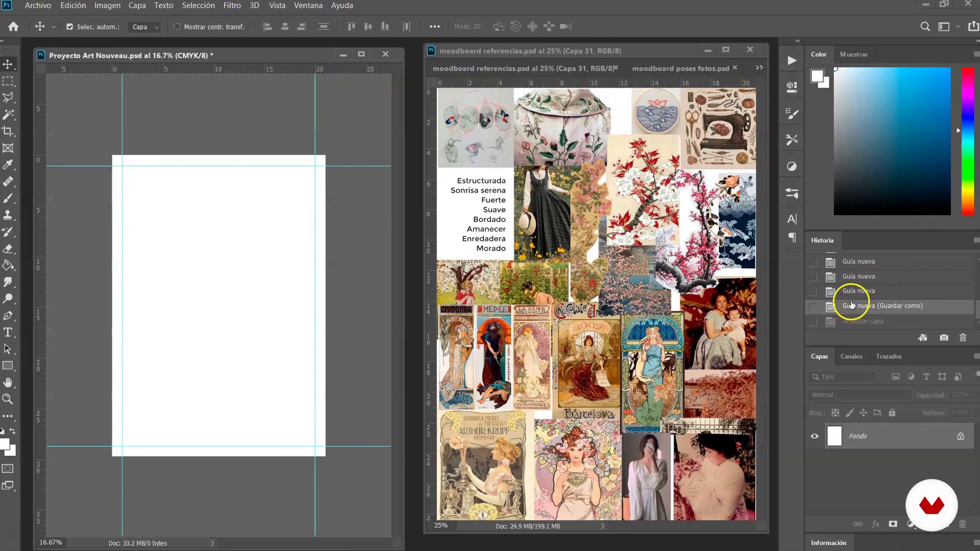Open the Edit Toolbar three-dots menu
The width and height of the screenshot is (980, 551).
click(x=8, y=416)
